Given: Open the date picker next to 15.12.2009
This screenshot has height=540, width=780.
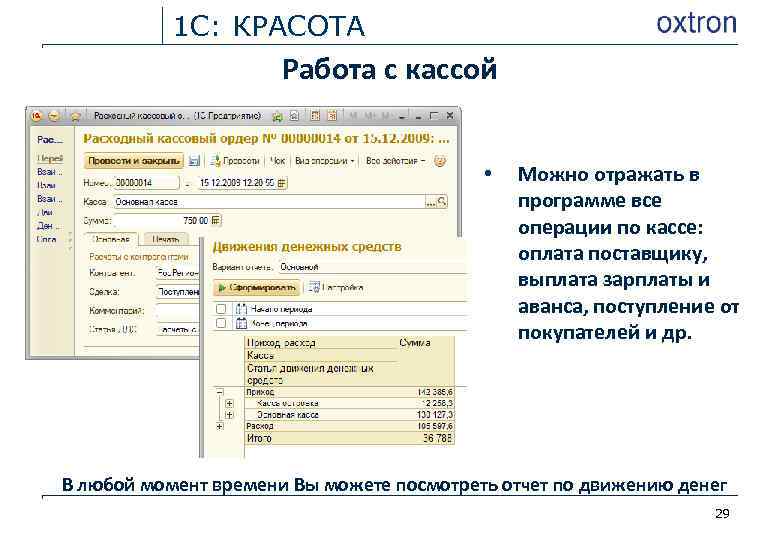Looking at the screenshot, I should (282, 183).
